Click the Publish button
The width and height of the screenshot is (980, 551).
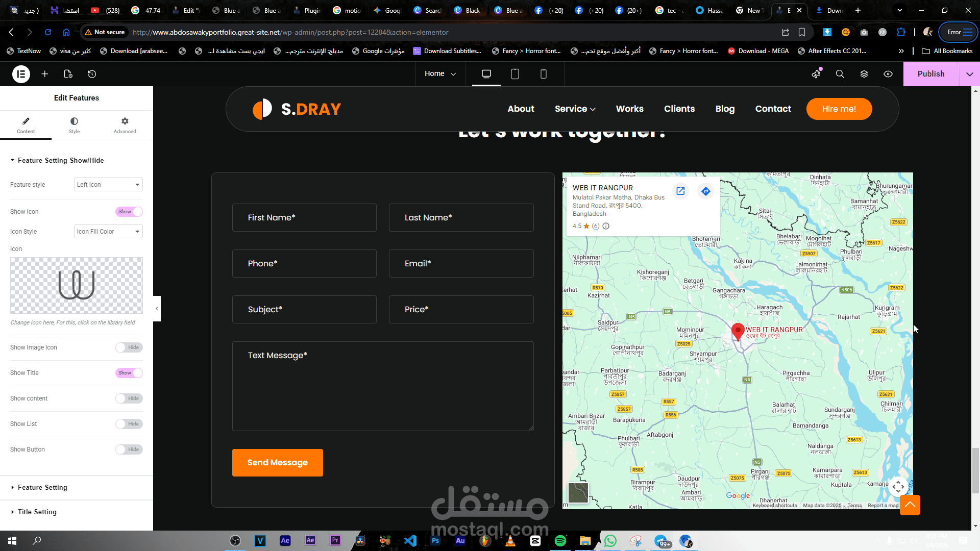pyautogui.click(x=930, y=74)
